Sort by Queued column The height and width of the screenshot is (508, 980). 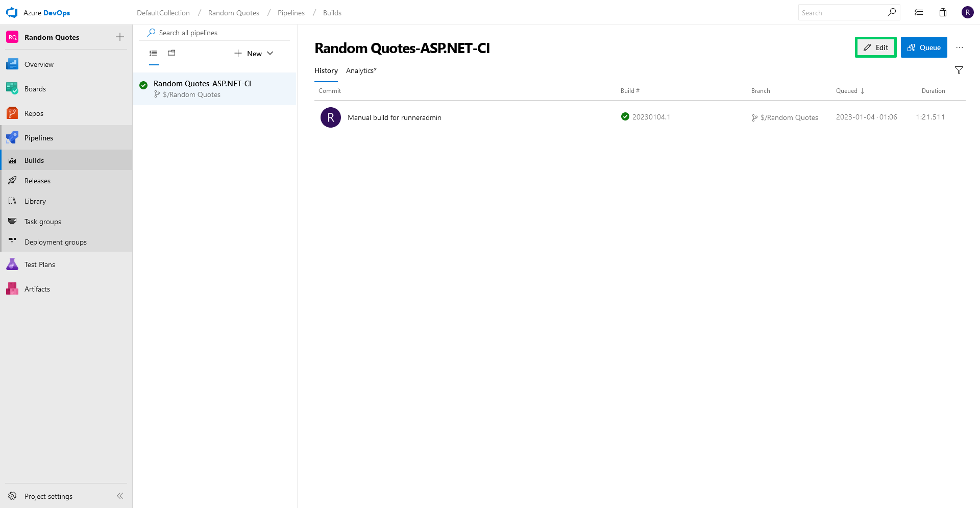click(850, 91)
